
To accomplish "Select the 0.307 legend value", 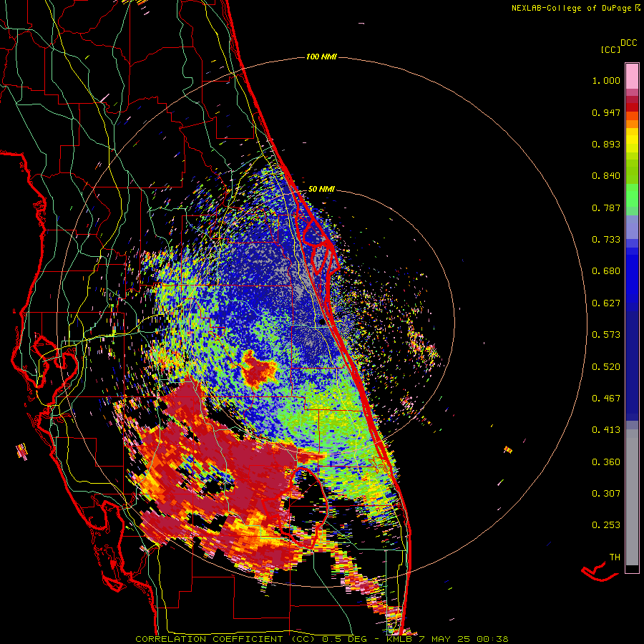I will (x=606, y=494).
